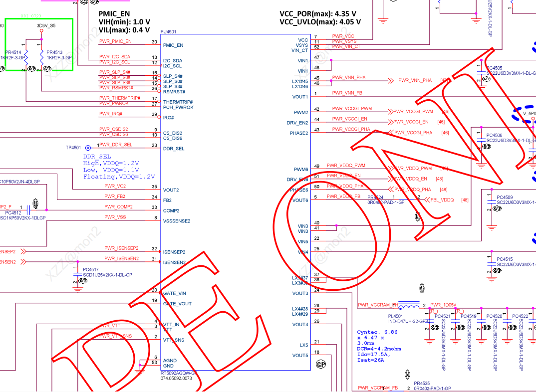Click the PC4512 capacitor reference
This screenshot has width=536, height=392.
click(13, 213)
